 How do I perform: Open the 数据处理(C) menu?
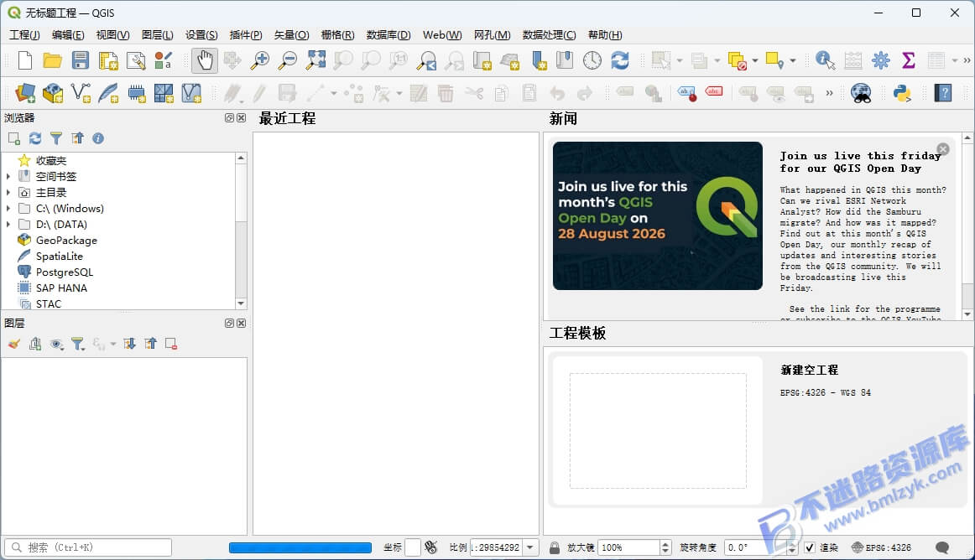[549, 35]
